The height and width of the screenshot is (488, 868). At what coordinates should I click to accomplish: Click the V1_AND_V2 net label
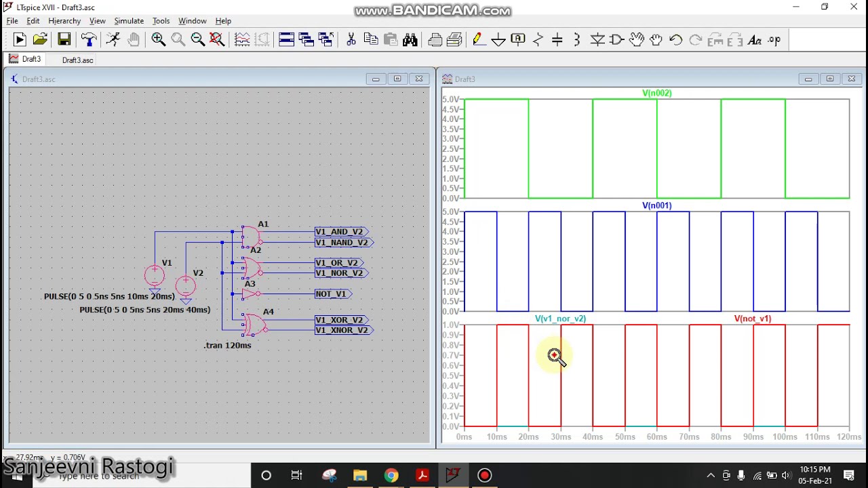[x=340, y=232]
